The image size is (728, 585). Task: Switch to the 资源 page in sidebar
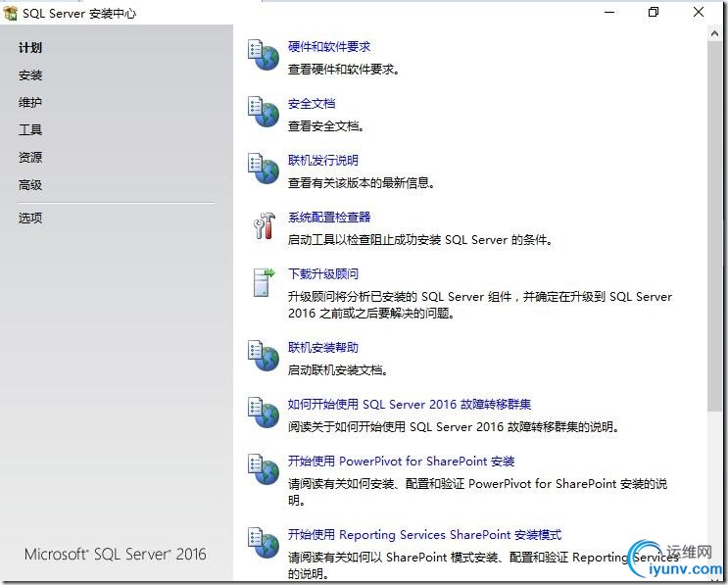(30, 158)
